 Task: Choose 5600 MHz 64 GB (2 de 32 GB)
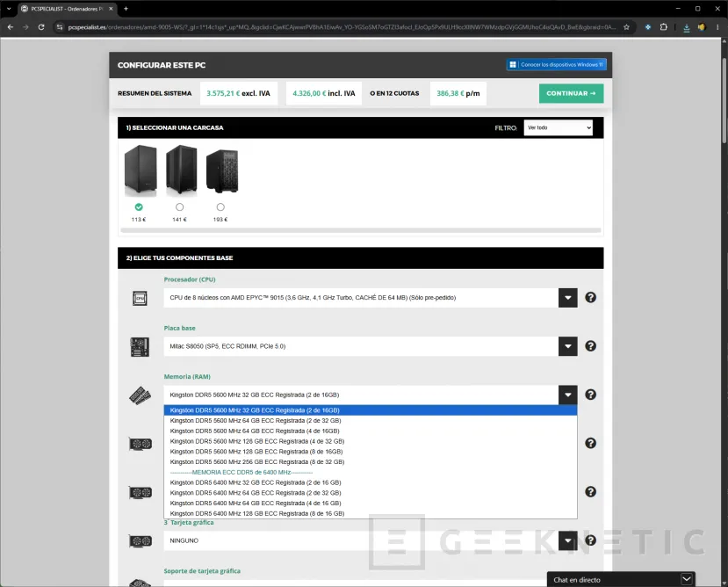coord(371,421)
